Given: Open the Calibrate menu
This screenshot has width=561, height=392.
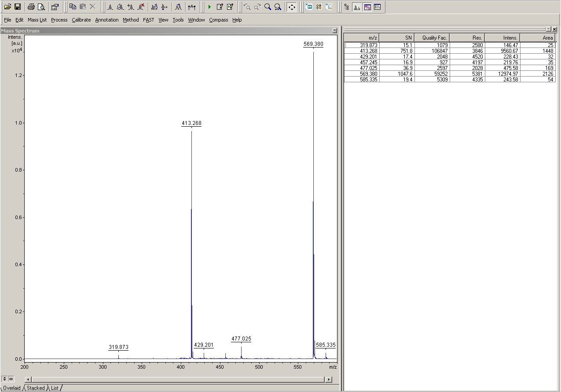Looking at the screenshot, I should click(81, 20).
